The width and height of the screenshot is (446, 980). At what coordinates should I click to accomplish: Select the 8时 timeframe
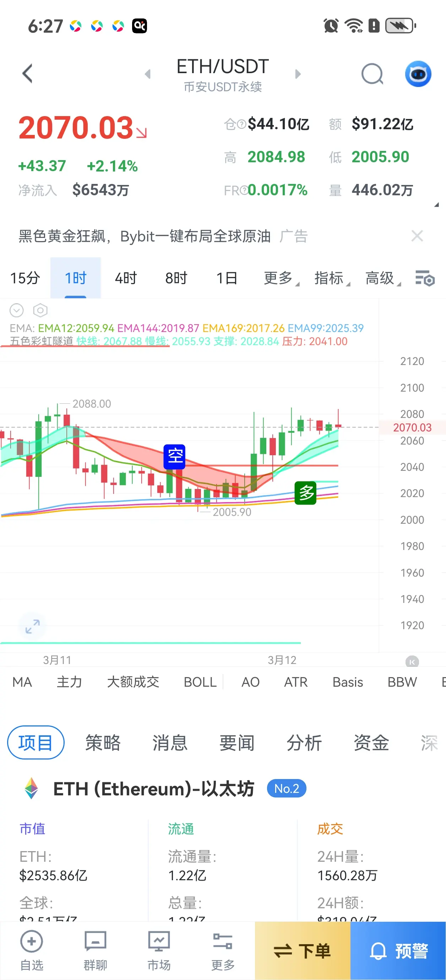click(176, 278)
